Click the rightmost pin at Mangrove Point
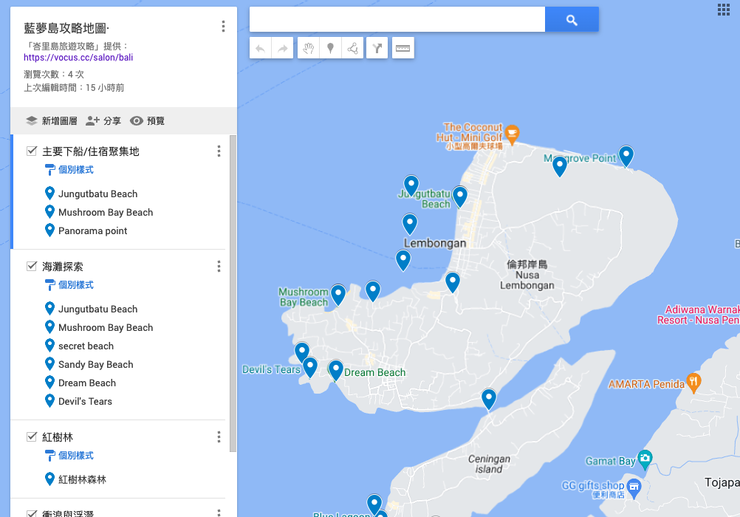This screenshot has width=740, height=517. [x=626, y=156]
